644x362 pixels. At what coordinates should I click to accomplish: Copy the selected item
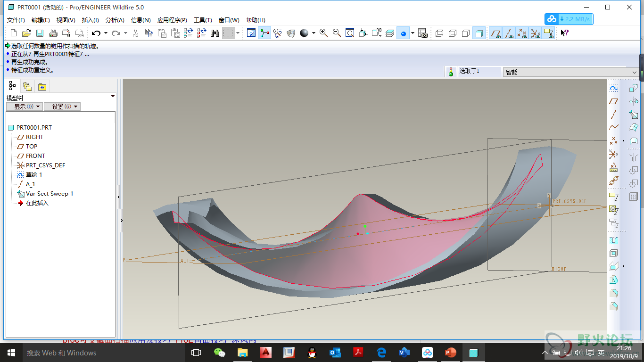point(149,33)
